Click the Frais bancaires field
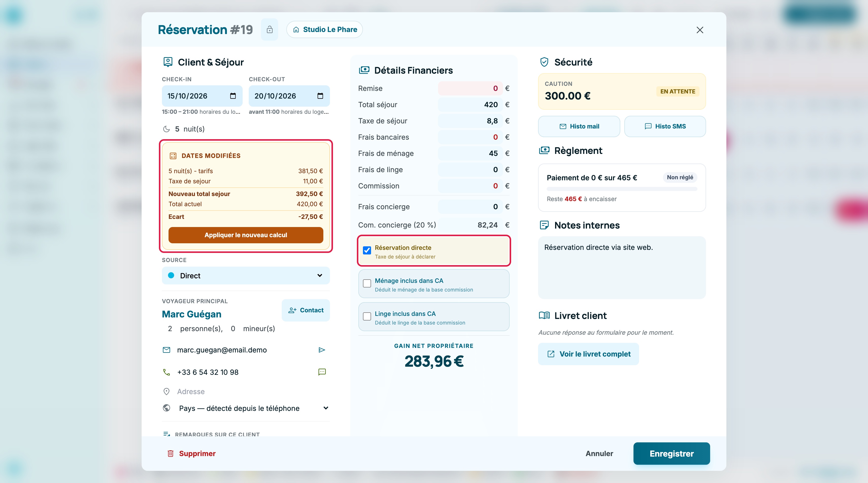The image size is (868, 483). 470,137
